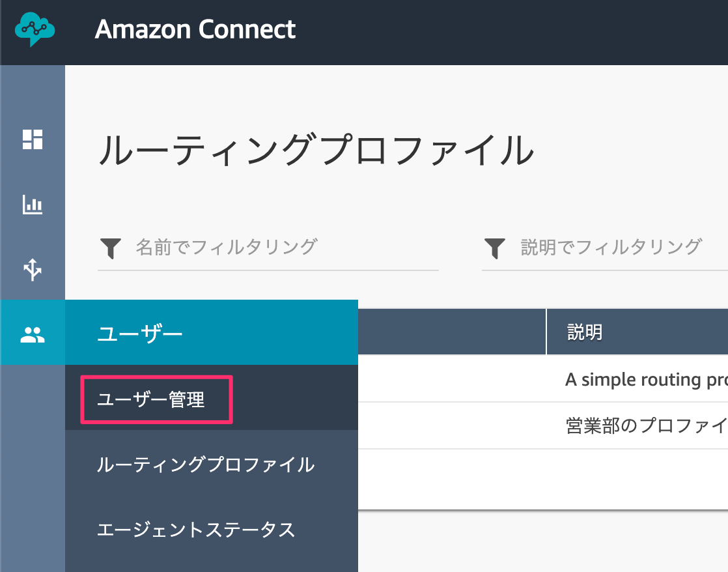
Task: Click the ユーザー flyout menu header
Action: [211, 333]
